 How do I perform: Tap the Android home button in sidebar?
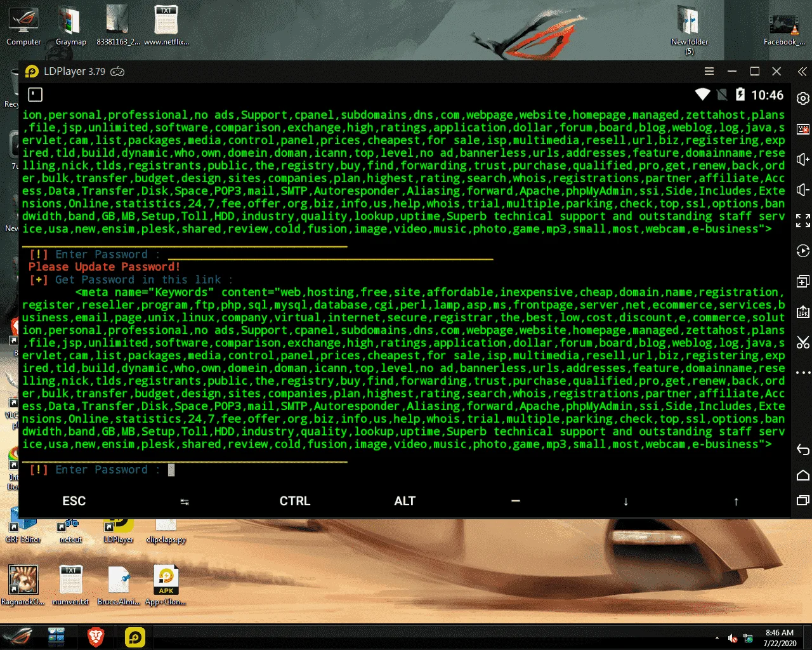click(802, 475)
